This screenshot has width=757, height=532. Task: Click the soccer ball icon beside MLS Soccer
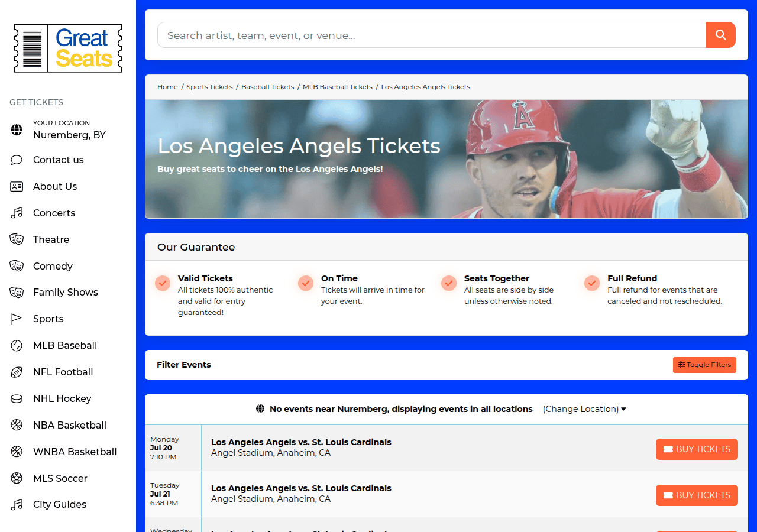pyautogui.click(x=17, y=478)
